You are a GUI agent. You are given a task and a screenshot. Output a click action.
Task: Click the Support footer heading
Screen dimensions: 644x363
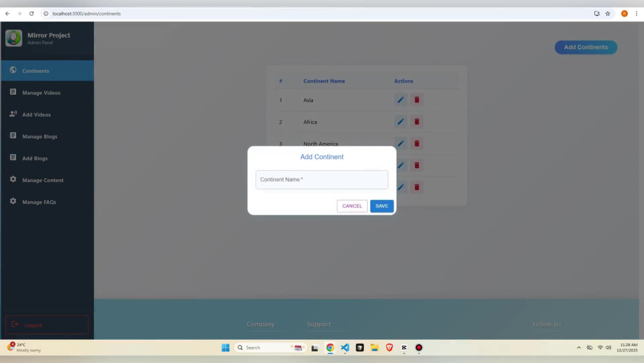tap(319, 324)
